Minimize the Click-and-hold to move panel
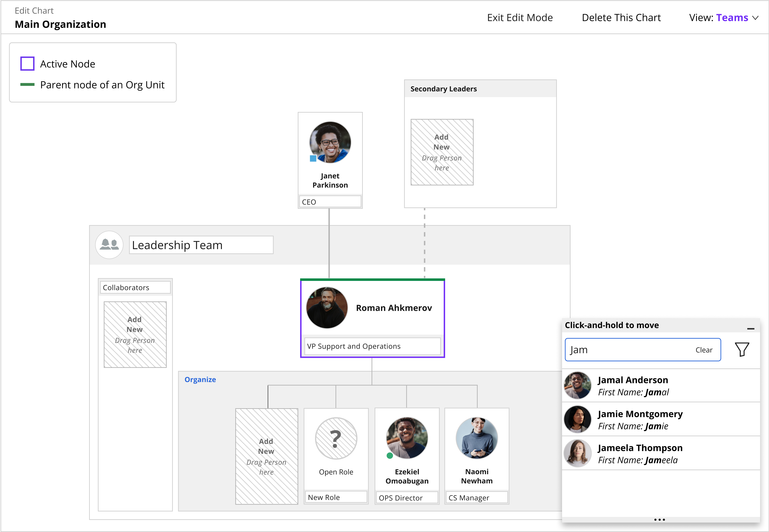Screen dimensions: 769x532 click(x=751, y=329)
